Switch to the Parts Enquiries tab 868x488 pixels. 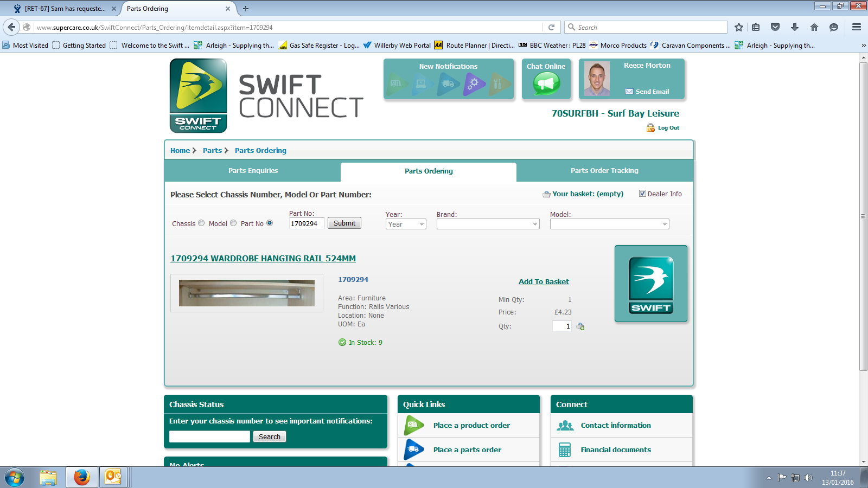point(253,171)
